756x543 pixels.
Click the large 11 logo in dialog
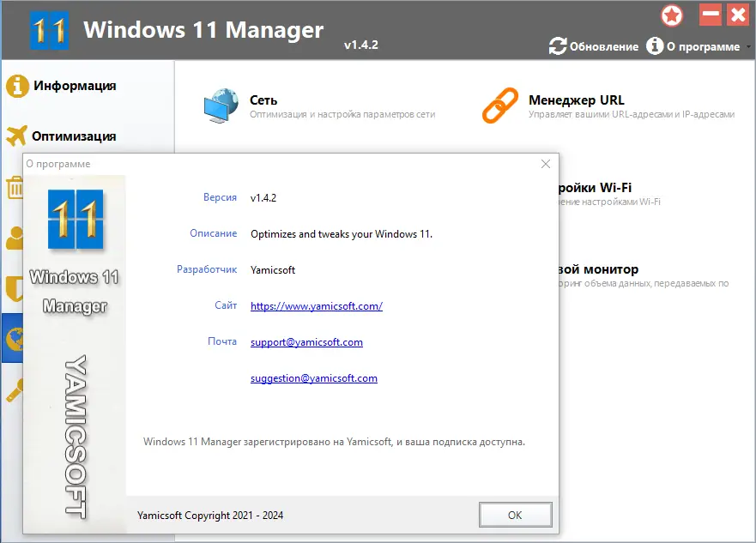(x=76, y=220)
